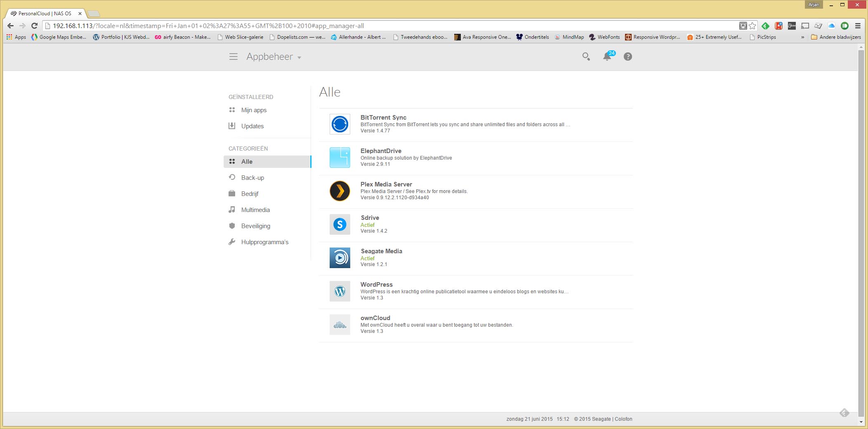Click the Bedrijf briefcase icon
868x429 pixels.
pyautogui.click(x=232, y=193)
